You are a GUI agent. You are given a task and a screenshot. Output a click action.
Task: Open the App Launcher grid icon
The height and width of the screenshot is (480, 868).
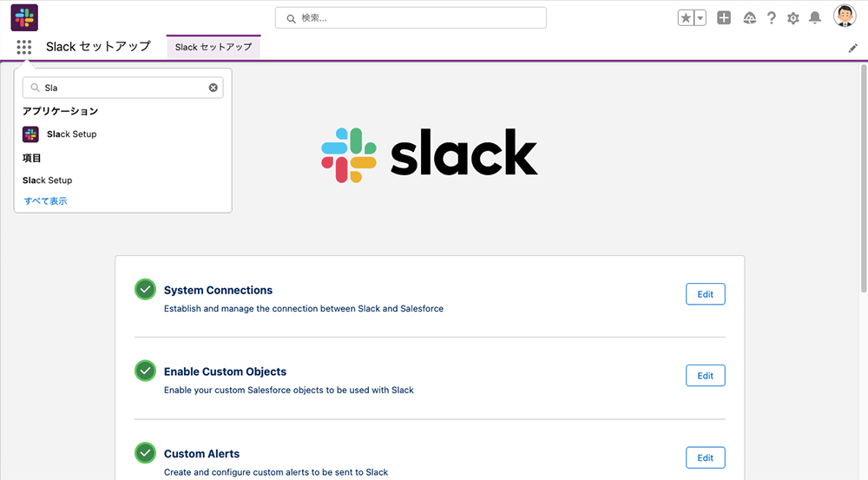pyautogui.click(x=23, y=47)
